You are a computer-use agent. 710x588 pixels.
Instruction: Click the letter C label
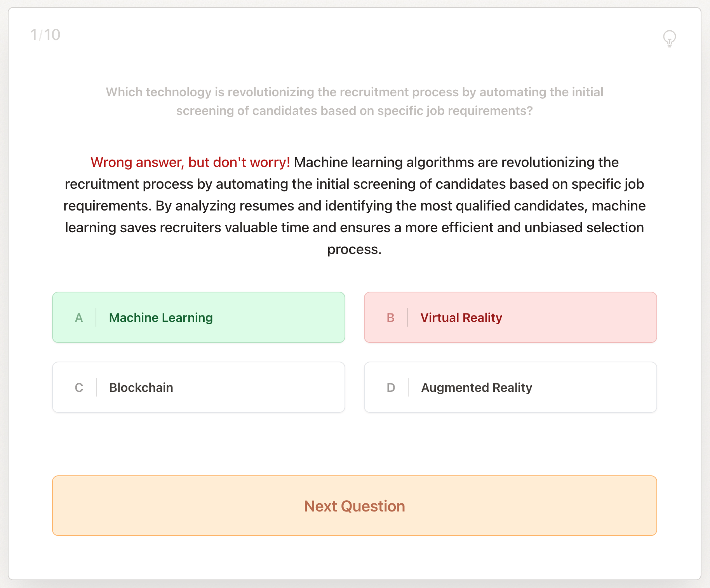point(79,387)
